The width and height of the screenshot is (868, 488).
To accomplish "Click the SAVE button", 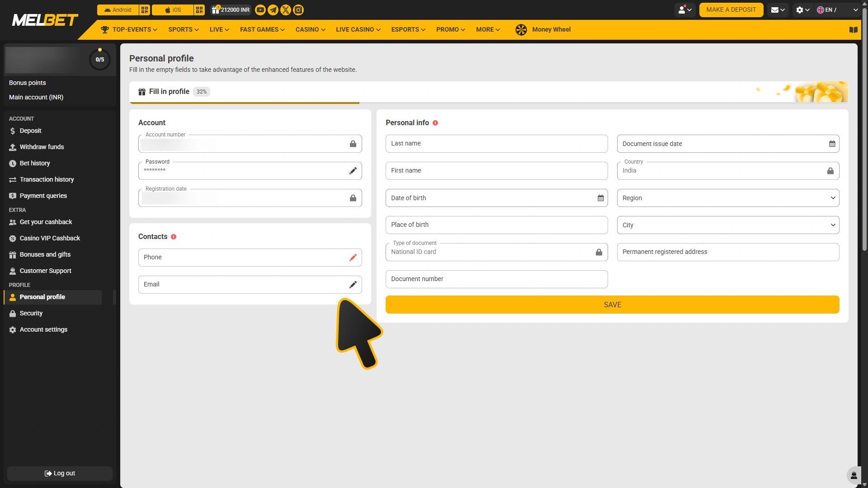I will point(613,305).
